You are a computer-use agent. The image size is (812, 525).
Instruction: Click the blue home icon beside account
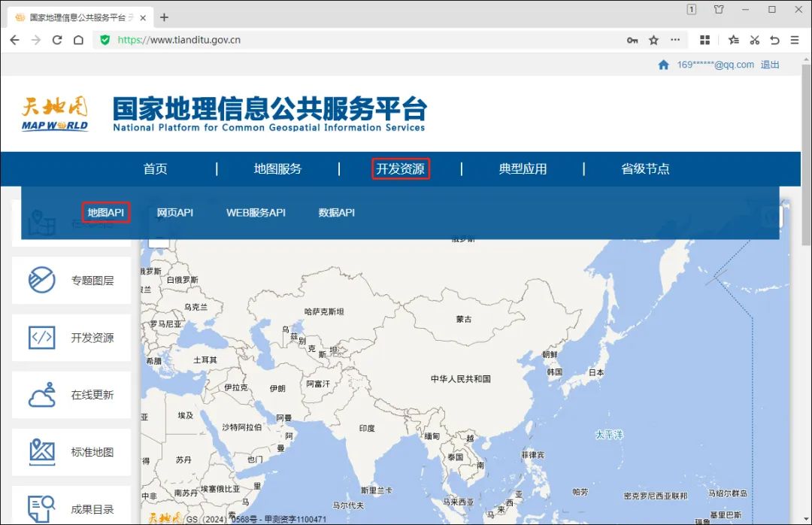[x=663, y=65]
